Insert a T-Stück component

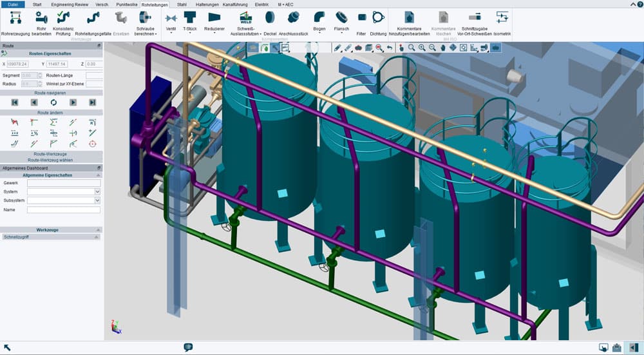(x=190, y=23)
